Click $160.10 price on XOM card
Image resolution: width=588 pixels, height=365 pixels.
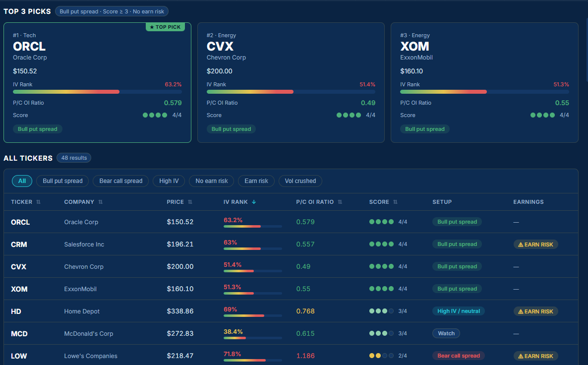412,71
